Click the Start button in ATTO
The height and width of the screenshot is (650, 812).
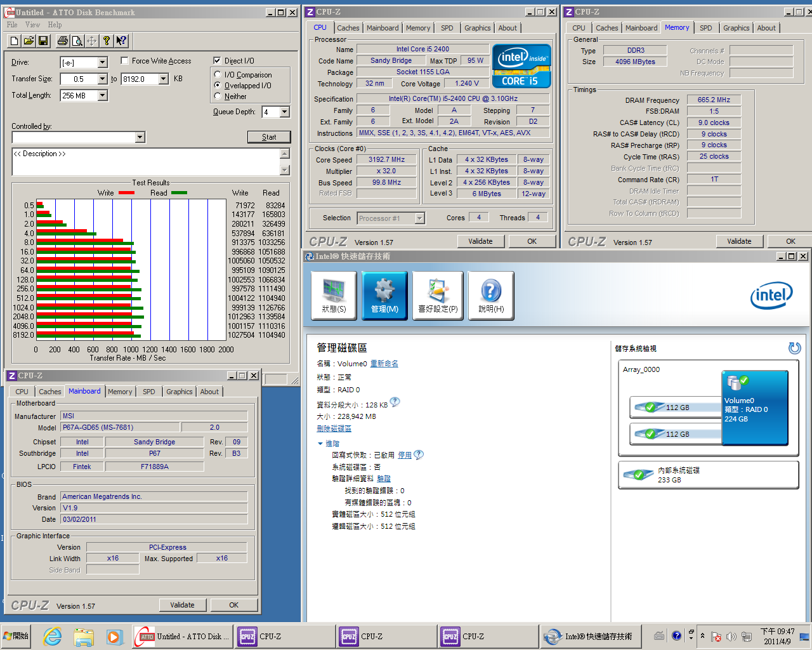pyautogui.click(x=269, y=137)
